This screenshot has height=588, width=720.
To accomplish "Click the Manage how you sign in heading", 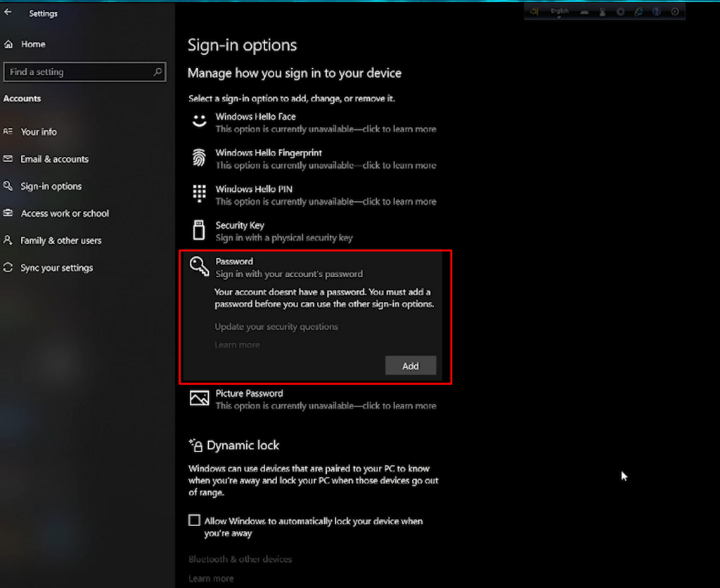I will [295, 73].
